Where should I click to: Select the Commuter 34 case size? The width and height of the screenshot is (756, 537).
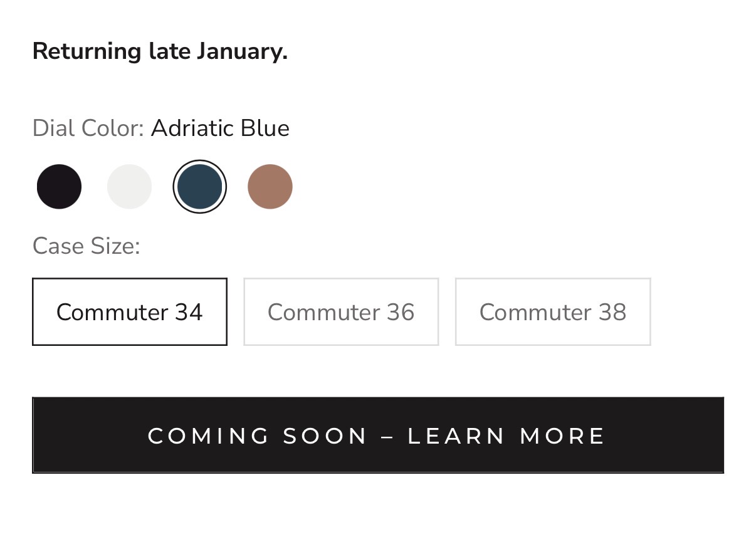tap(129, 311)
